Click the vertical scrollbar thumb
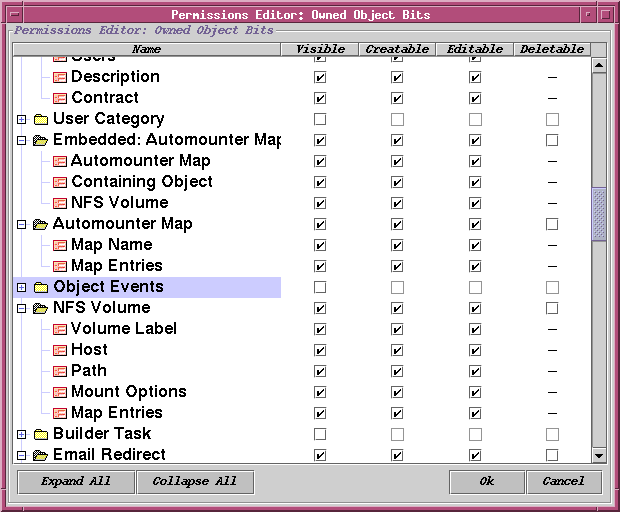 599,214
